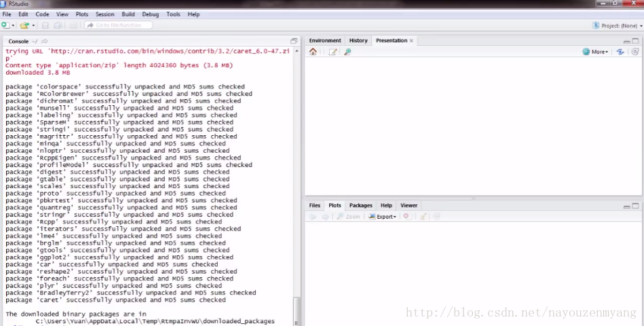This screenshot has height=326, width=644.
Task: Open the More dropdown in Presentation pane
Action: click(x=595, y=52)
